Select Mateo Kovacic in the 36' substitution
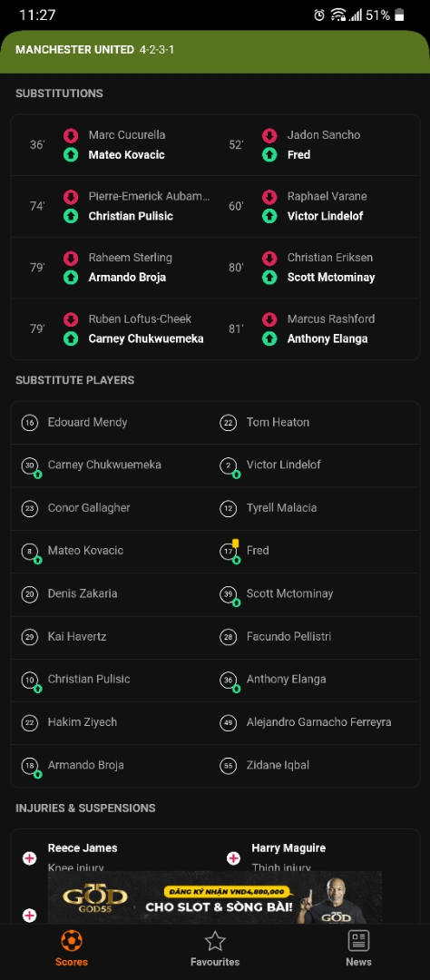The width and height of the screenshot is (430, 980). click(127, 154)
